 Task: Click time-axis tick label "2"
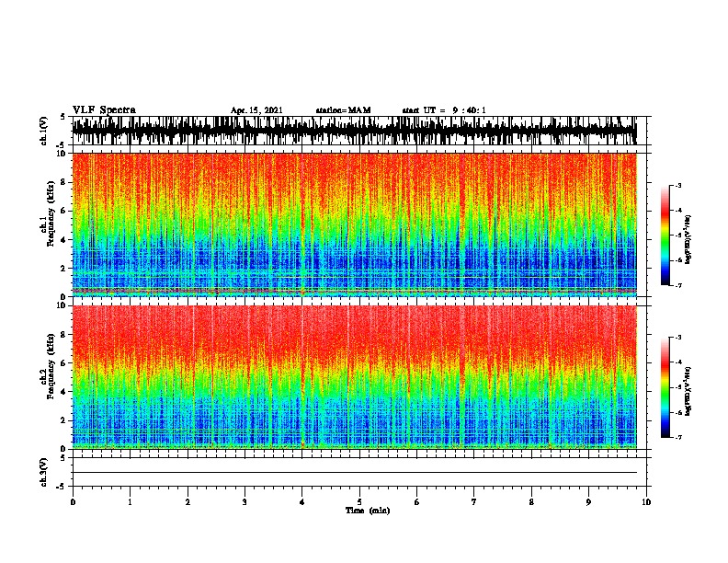coord(188,502)
